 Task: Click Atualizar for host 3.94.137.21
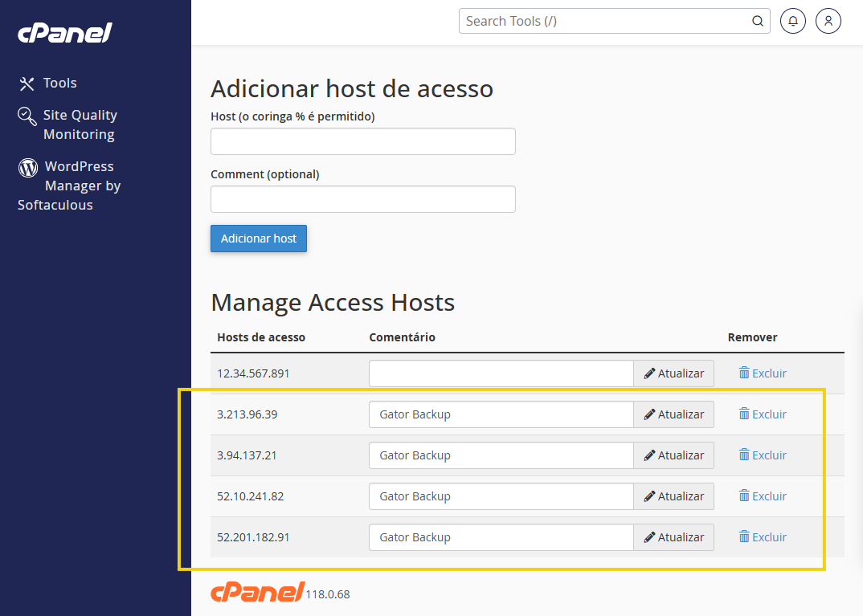coord(673,455)
